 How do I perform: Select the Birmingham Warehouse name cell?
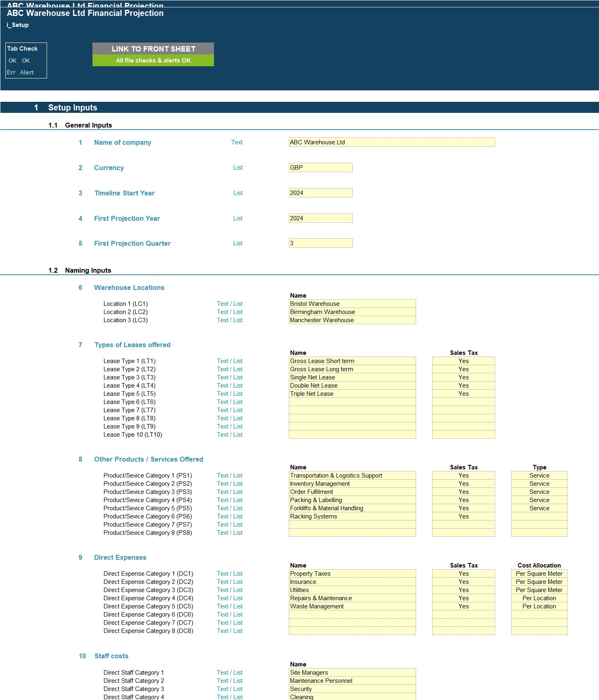tap(352, 312)
